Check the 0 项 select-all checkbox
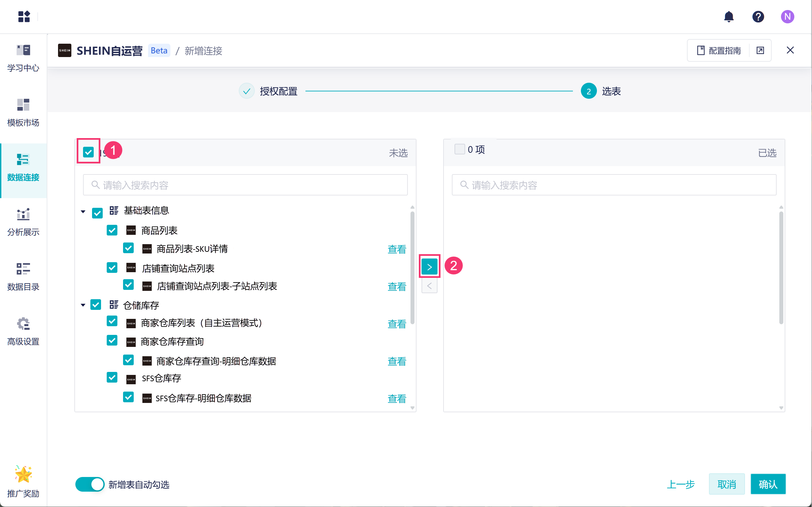Screen dimensions: 812x507 coord(459,149)
